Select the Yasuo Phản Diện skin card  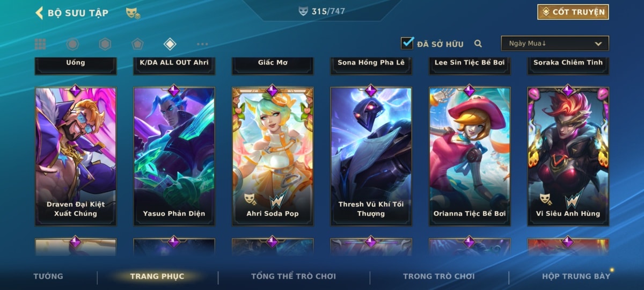pos(174,156)
